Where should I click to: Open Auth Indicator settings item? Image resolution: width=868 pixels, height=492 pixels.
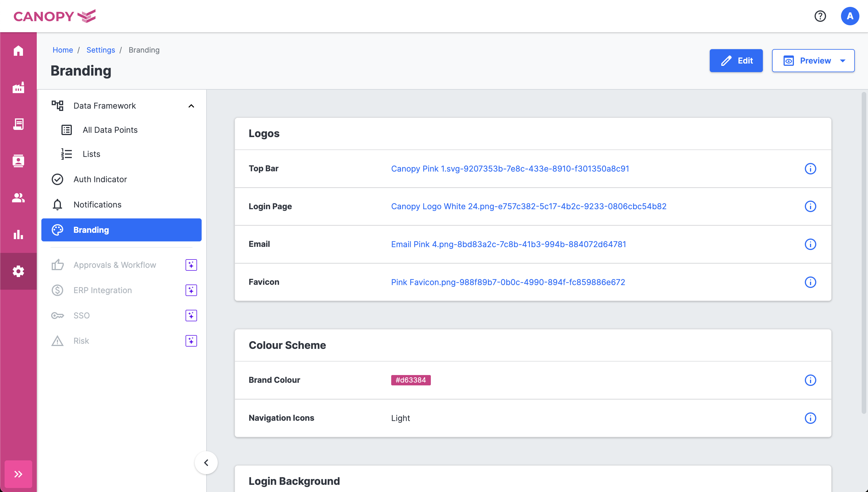[x=100, y=179]
